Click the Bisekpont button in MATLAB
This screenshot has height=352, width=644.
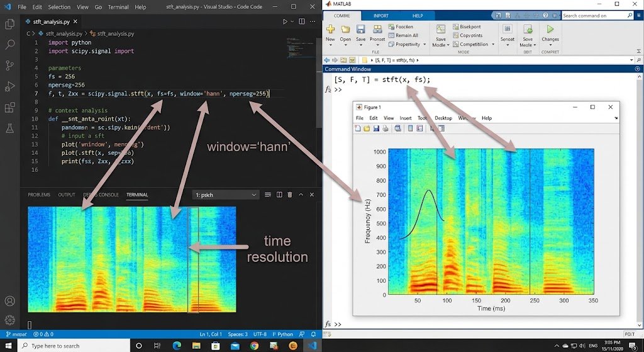point(467,26)
